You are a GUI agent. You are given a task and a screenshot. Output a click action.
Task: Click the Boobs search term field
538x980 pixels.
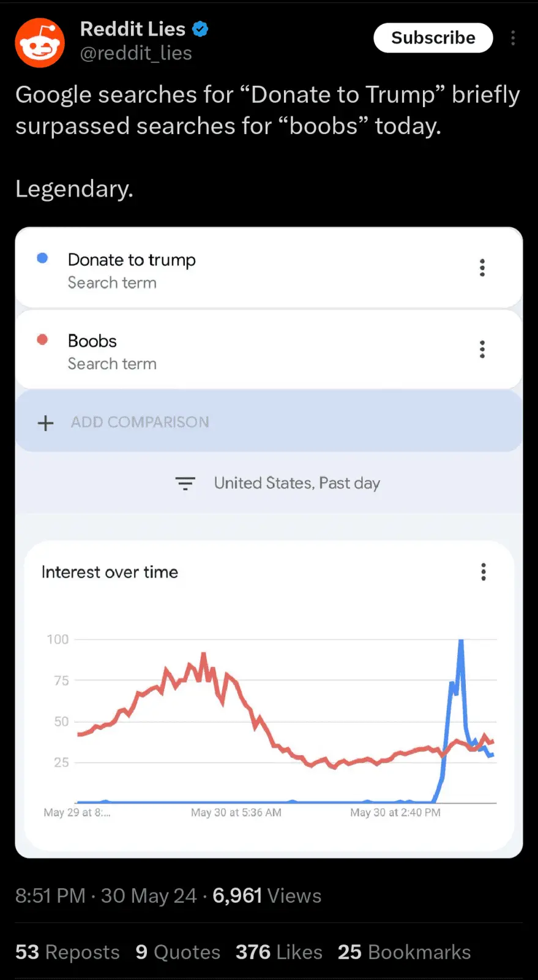(92, 341)
